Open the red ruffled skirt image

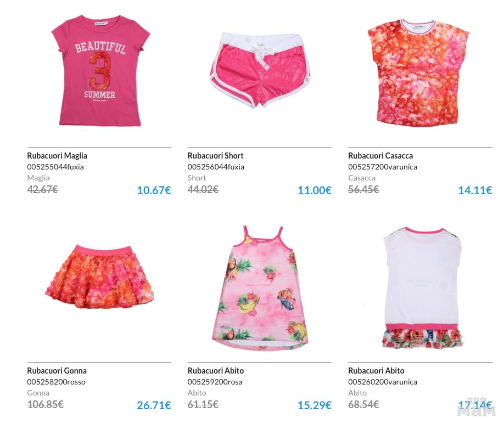99,276
